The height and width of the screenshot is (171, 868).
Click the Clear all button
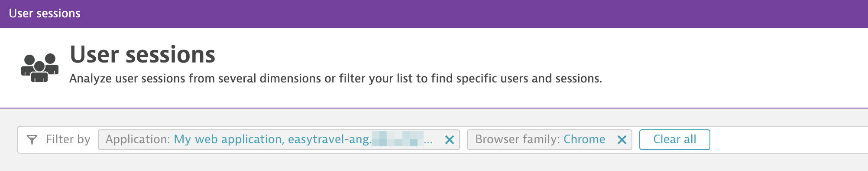pos(675,140)
